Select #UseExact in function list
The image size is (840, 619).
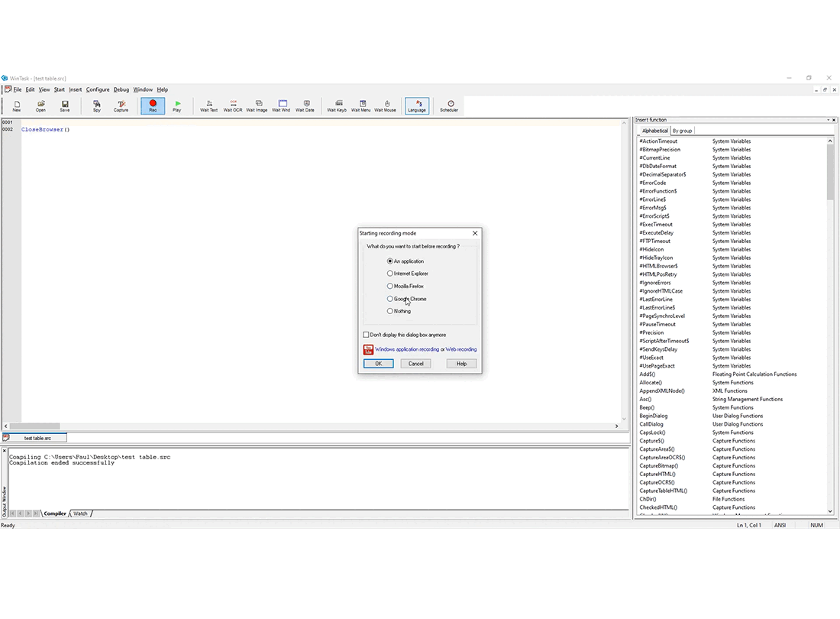651,358
